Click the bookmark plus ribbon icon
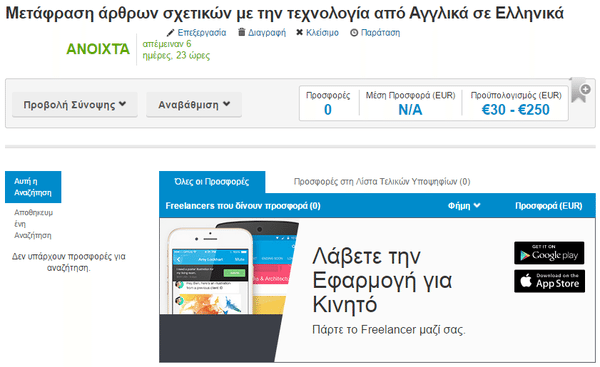Viewport: 600px width, 367px height. tap(581, 90)
